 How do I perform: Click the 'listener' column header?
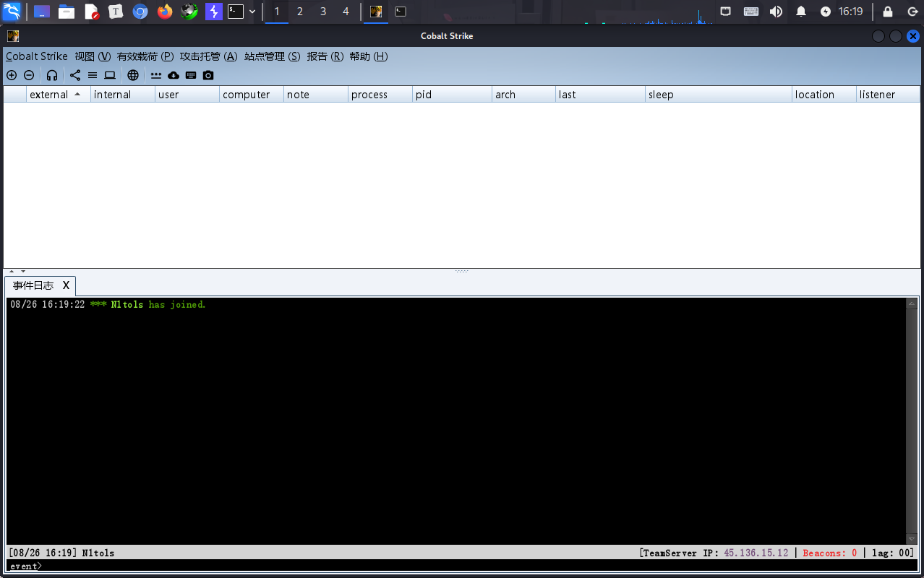coord(877,95)
